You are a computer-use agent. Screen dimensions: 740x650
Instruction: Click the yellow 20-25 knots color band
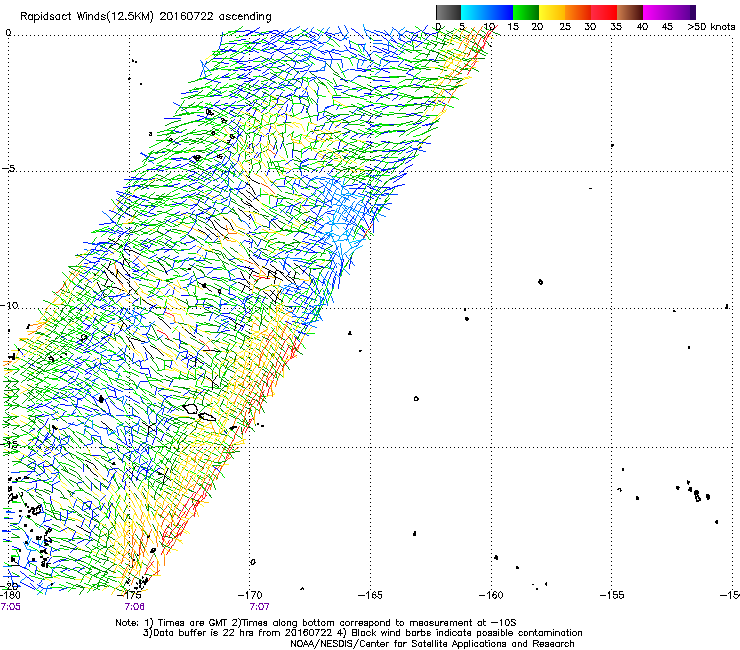coord(552,12)
